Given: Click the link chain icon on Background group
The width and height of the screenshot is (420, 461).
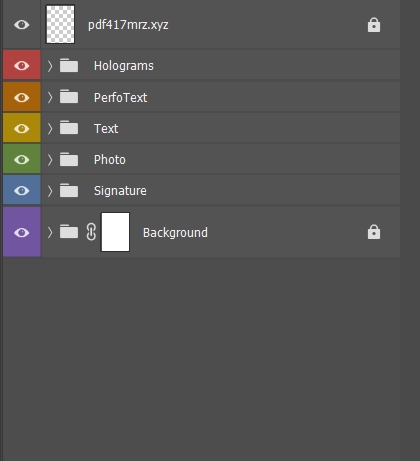Looking at the screenshot, I should click(x=91, y=232).
